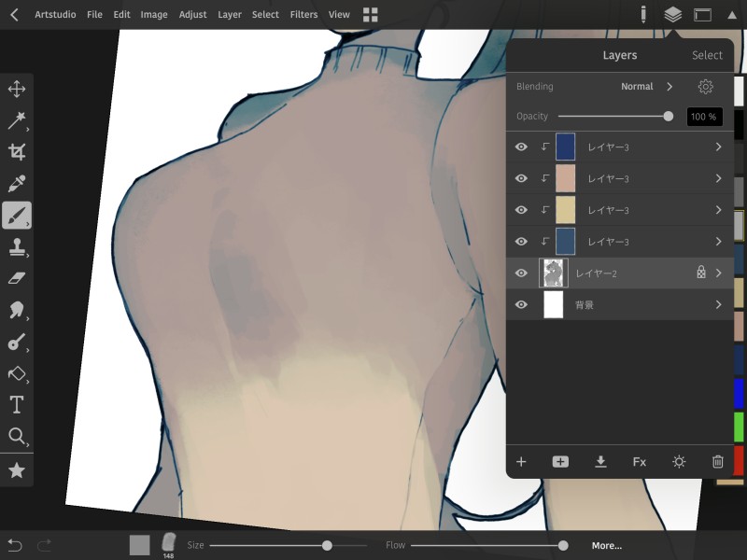Expand options for レイヤー2
Image resolution: width=747 pixels, height=560 pixels.
pos(718,273)
